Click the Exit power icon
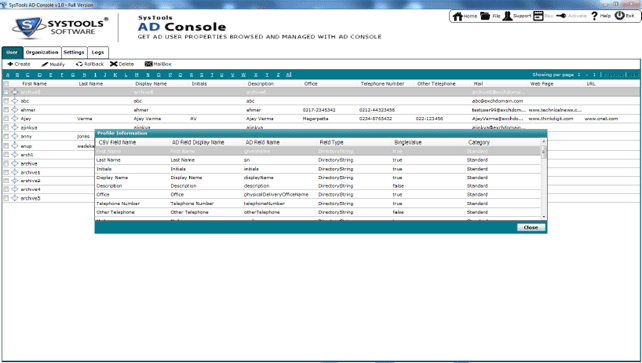 [619, 16]
